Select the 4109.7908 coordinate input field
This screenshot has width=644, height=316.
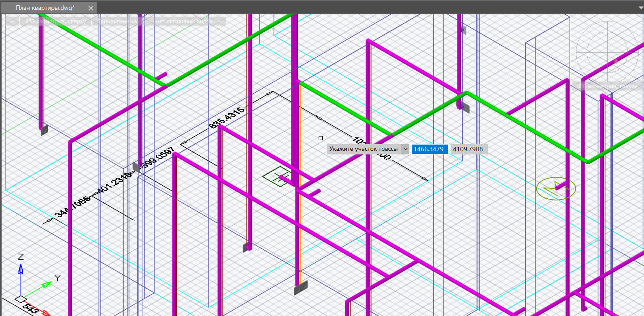(468, 149)
